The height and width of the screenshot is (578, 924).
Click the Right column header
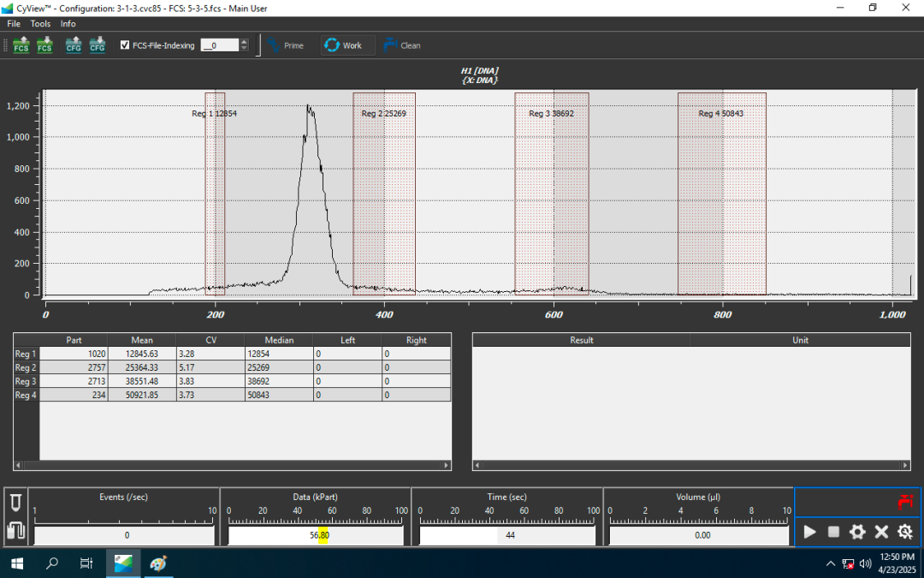[416, 340]
